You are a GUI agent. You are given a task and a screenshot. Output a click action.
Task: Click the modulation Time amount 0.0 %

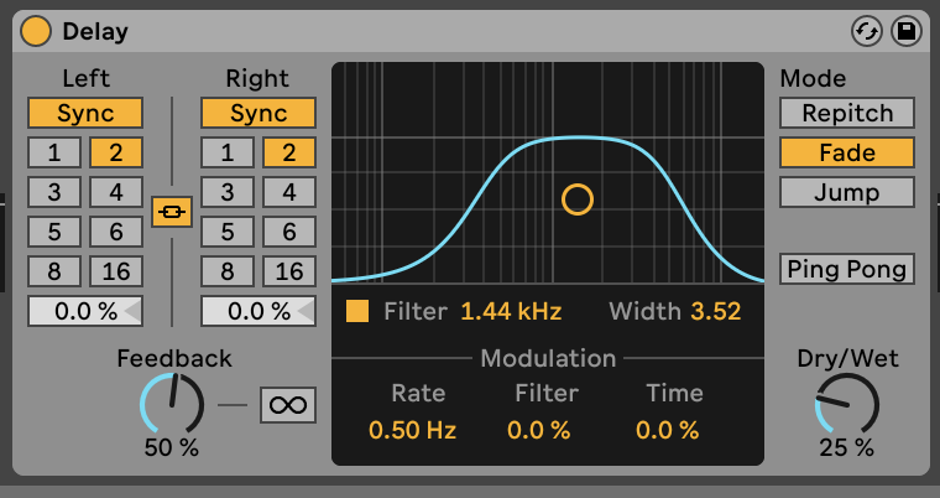tap(667, 430)
